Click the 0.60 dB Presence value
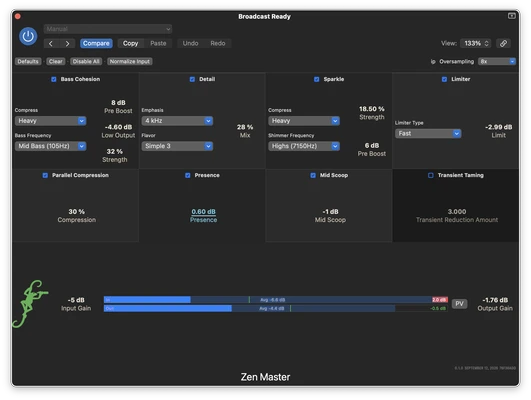This screenshot has width=531, height=400. [x=204, y=212]
